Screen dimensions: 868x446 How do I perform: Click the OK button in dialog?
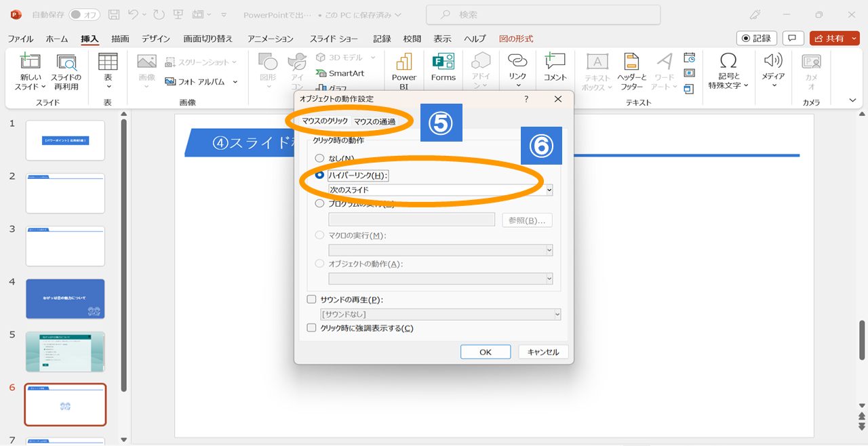click(486, 352)
